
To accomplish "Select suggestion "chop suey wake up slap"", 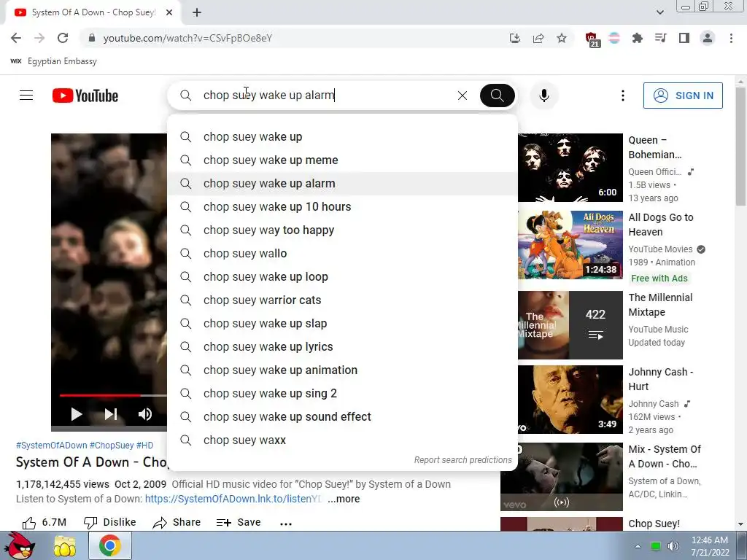I will (x=343, y=323).
